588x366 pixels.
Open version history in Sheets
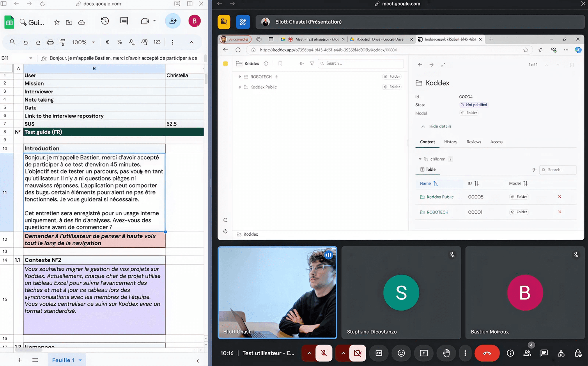point(105,21)
